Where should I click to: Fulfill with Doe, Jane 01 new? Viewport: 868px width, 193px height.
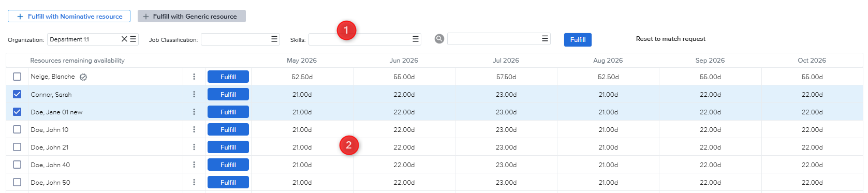[x=228, y=112]
